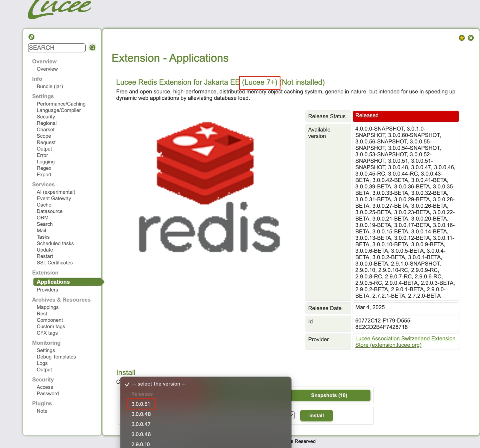Click the search magnifier icon
The height and width of the screenshot is (448, 480).
[92, 47]
